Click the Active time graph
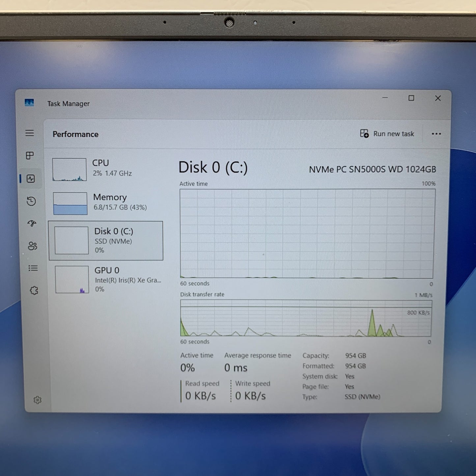This screenshot has width=476, height=476. [307, 234]
